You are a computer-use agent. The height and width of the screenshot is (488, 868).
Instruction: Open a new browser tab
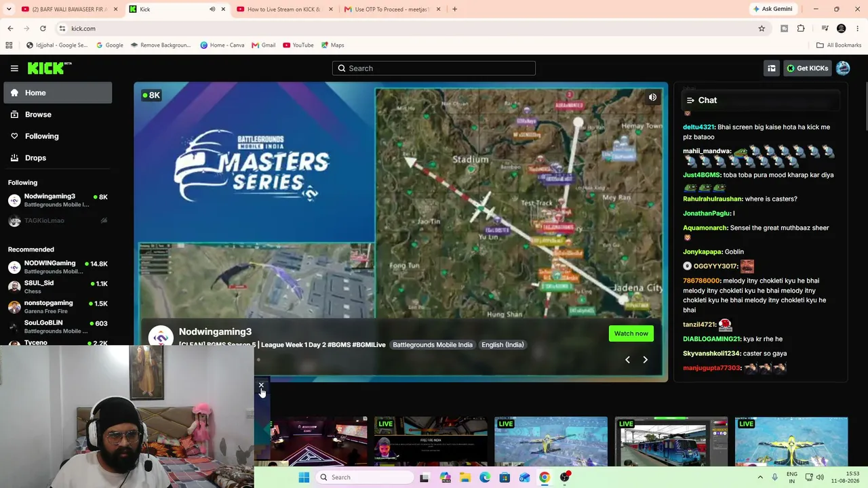click(x=454, y=9)
